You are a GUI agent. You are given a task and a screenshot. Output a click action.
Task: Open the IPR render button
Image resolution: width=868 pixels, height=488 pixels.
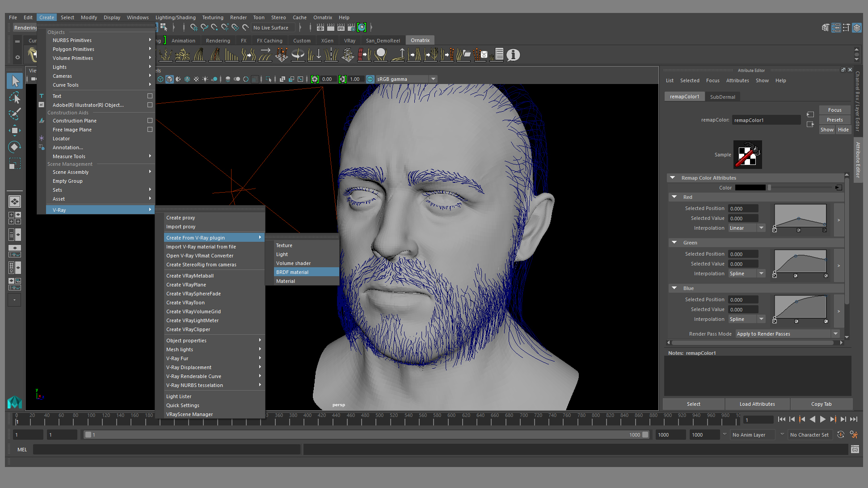tap(341, 28)
